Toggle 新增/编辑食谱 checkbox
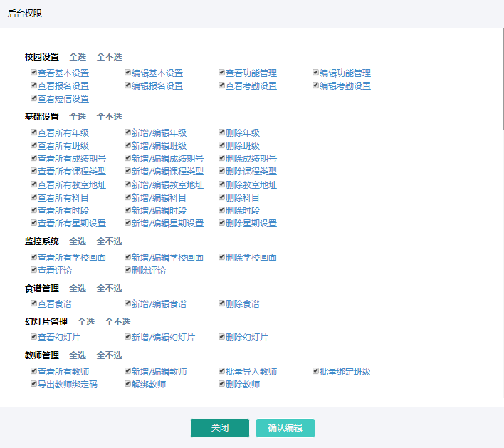Screen dimensions: 504x448 tap(127, 303)
